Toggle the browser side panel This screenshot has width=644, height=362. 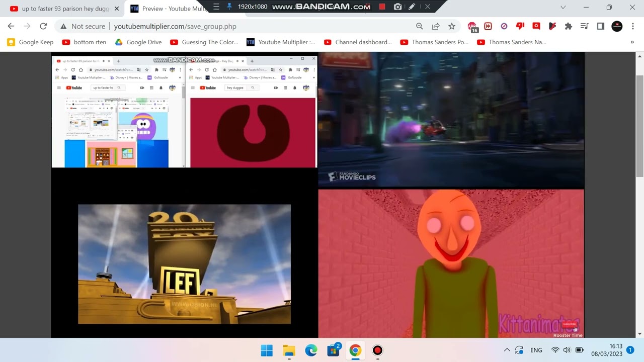pos(601,26)
